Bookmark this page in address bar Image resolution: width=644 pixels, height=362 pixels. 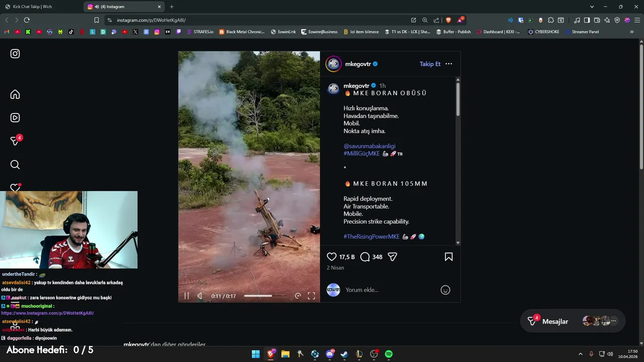coord(97,20)
